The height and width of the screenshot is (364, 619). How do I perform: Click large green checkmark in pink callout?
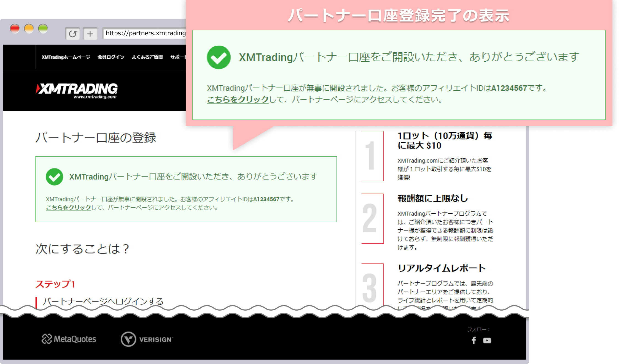coord(219,57)
